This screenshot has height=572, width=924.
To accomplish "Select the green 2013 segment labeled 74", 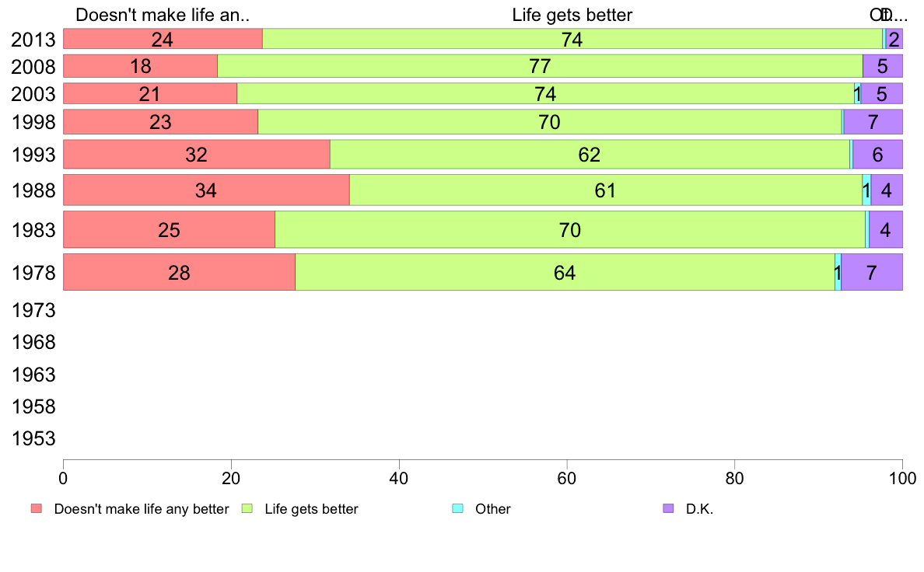I will [572, 39].
